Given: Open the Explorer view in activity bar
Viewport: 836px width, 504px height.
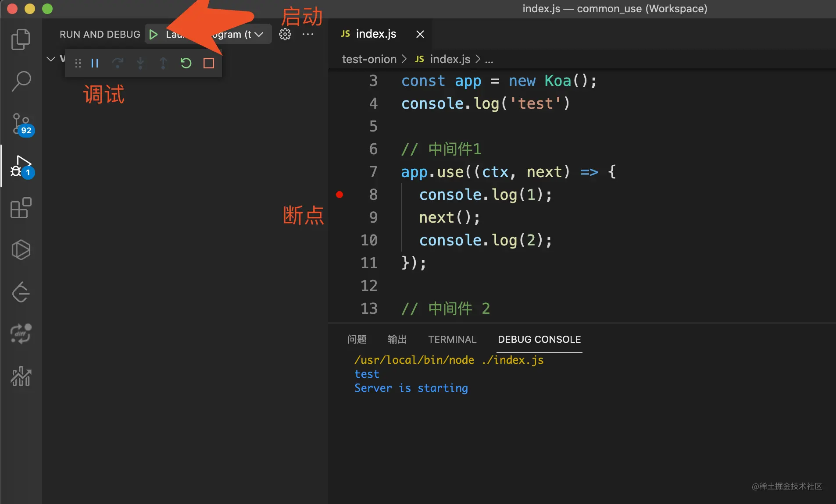Looking at the screenshot, I should click(x=21, y=39).
